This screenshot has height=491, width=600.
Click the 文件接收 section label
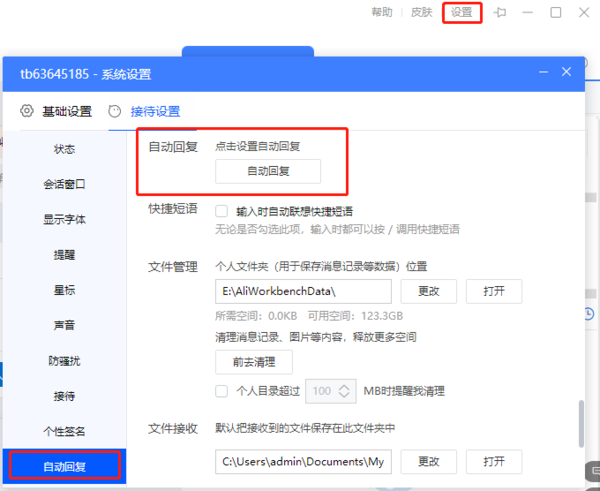tap(173, 429)
